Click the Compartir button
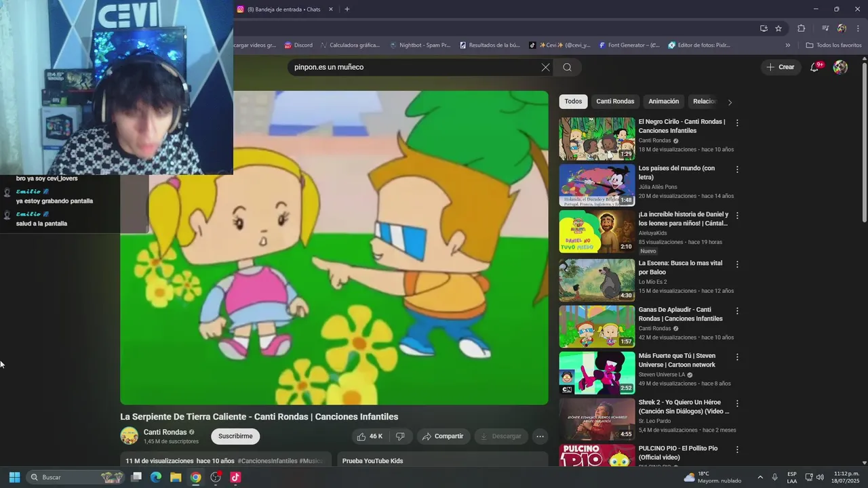The image size is (868, 488). 443,436
